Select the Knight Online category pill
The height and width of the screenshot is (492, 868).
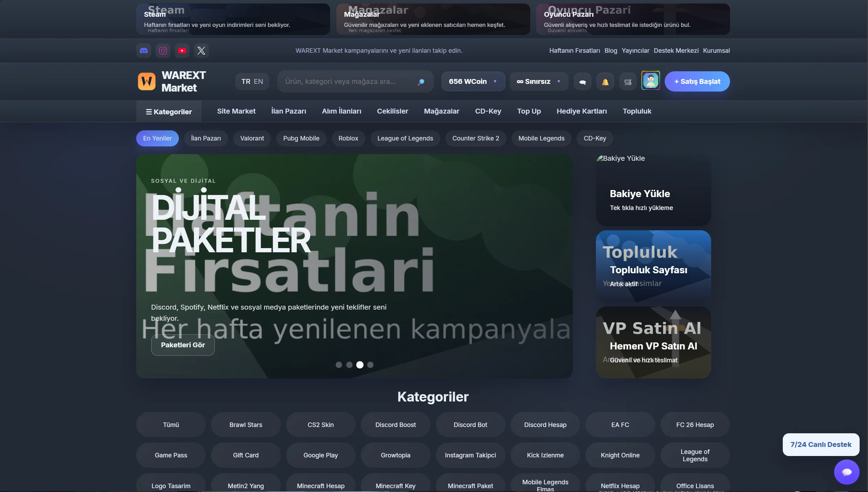pyautogui.click(x=620, y=455)
